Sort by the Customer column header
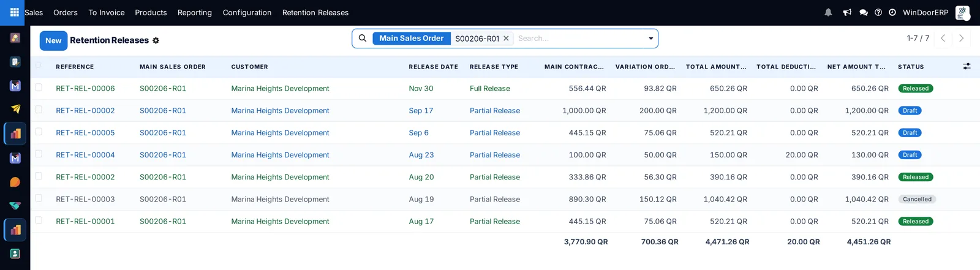 [x=249, y=67]
